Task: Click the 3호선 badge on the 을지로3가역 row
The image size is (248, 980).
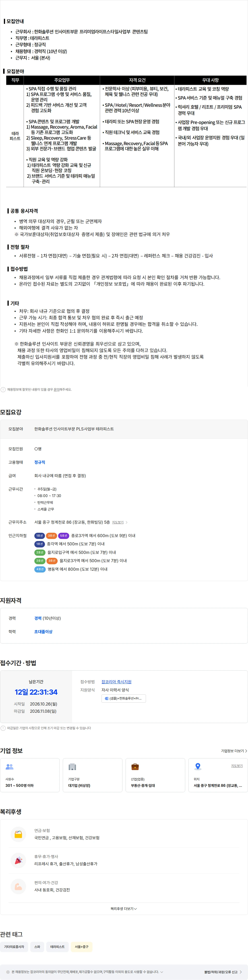Action: pyautogui.click(x=52, y=561)
